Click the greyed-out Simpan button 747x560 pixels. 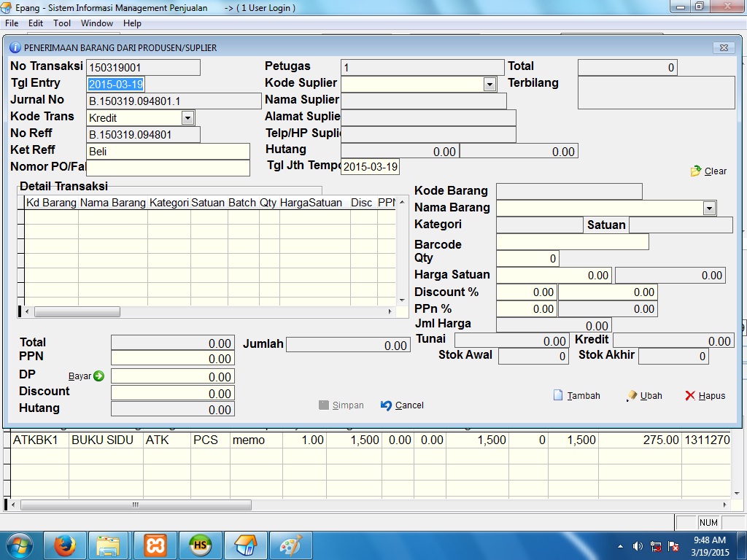[x=341, y=405]
